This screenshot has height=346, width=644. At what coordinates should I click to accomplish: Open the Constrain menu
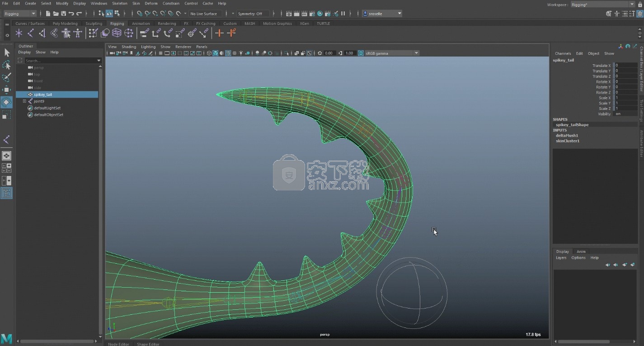pos(171,3)
